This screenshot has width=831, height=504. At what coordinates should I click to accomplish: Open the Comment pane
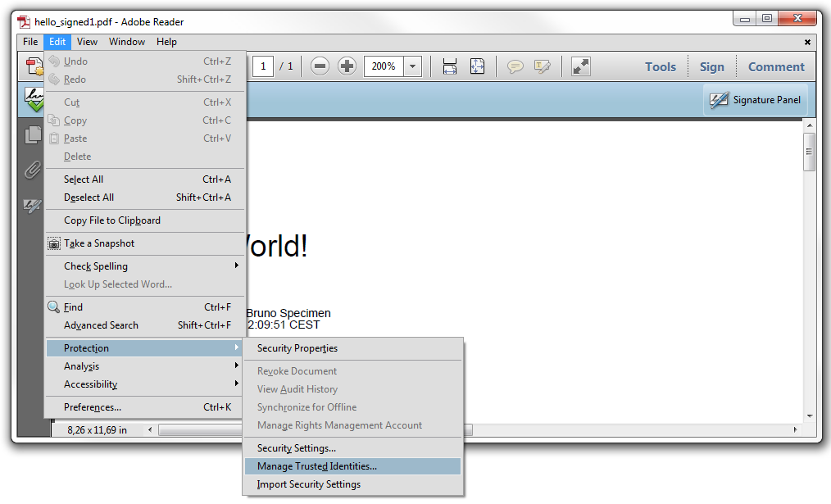click(776, 66)
